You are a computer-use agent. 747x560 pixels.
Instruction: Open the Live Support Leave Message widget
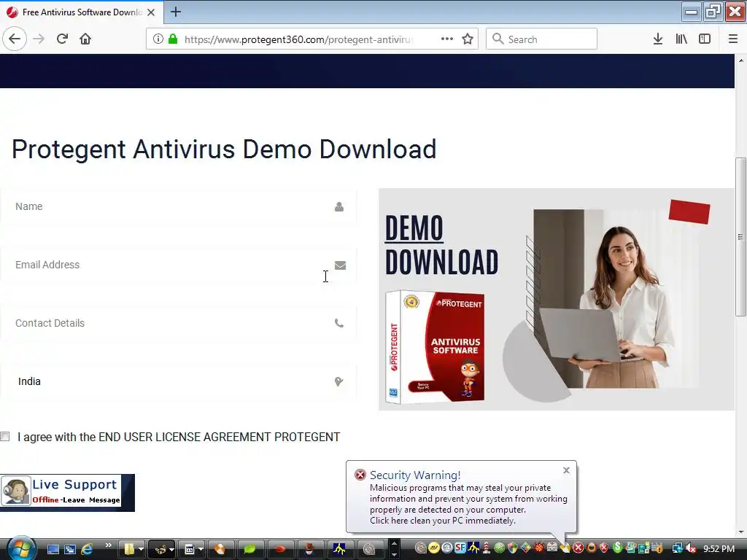67,493
